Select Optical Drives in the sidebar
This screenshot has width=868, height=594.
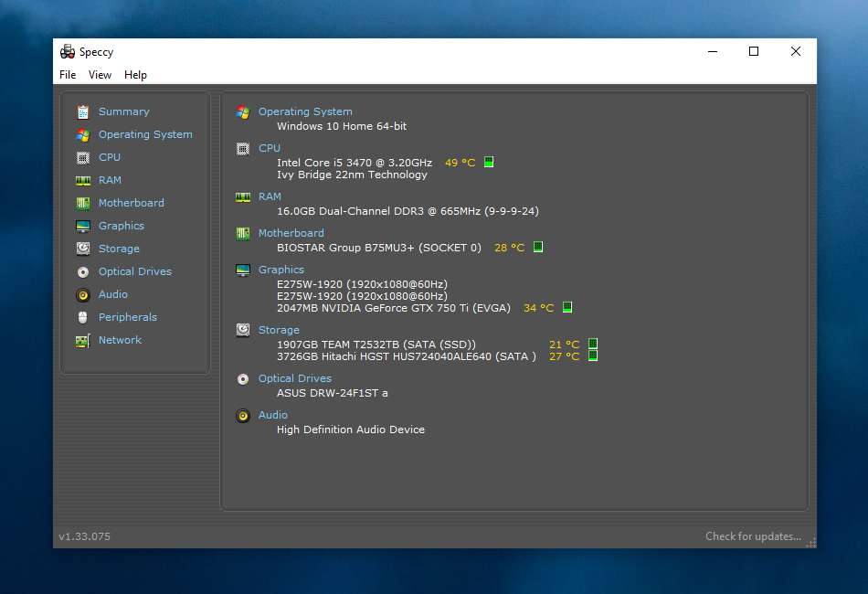[x=135, y=271]
